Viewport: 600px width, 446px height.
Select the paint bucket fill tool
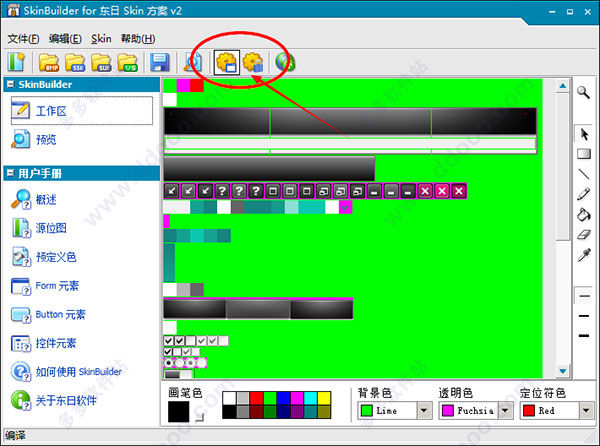pyautogui.click(x=584, y=215)
